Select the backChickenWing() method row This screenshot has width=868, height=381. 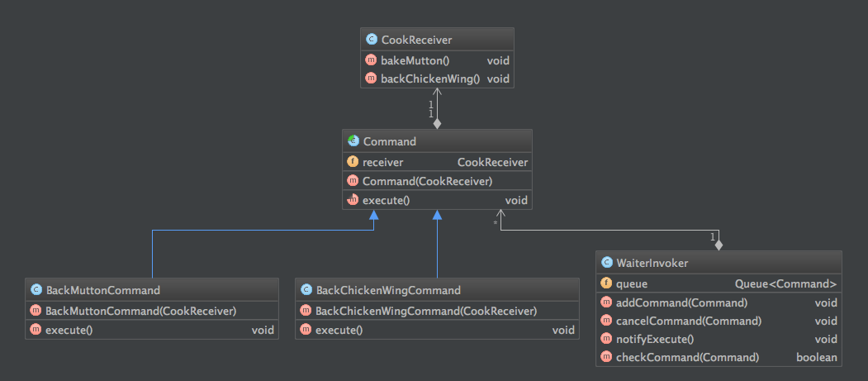point(437,79)
